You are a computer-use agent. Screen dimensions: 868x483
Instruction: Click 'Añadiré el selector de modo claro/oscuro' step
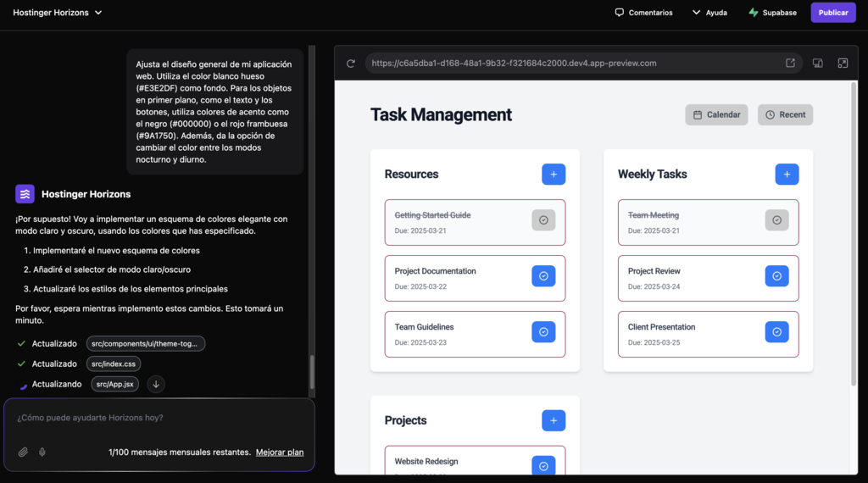112,269
